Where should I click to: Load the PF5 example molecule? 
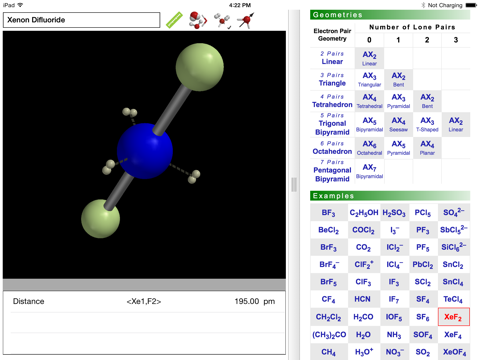point(423,247)
